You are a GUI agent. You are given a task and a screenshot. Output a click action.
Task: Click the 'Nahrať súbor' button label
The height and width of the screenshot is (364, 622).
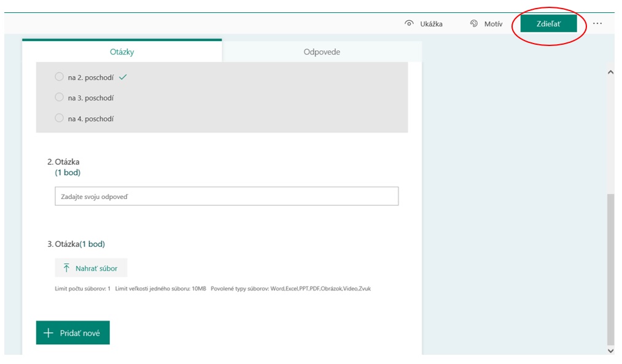[x=96, y=268]
